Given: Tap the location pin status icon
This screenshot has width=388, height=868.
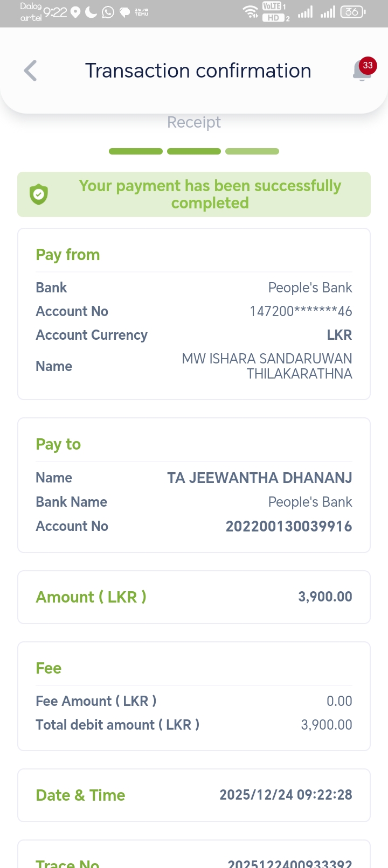Looking at the screenshot, I should coord(75,12).
